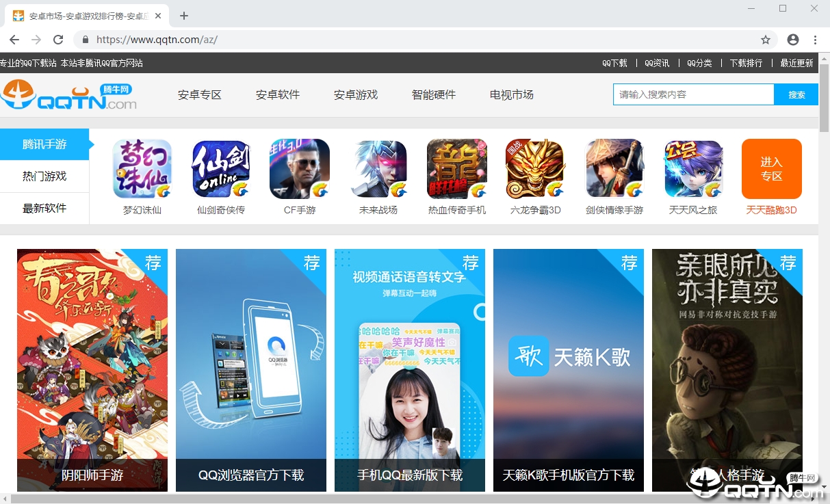
Task: Open the 热血传奇手机 game icon
Action: coord(457,169)
